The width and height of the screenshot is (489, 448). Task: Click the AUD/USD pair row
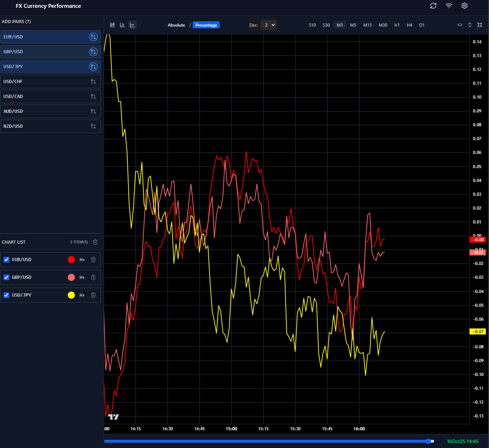50,111
